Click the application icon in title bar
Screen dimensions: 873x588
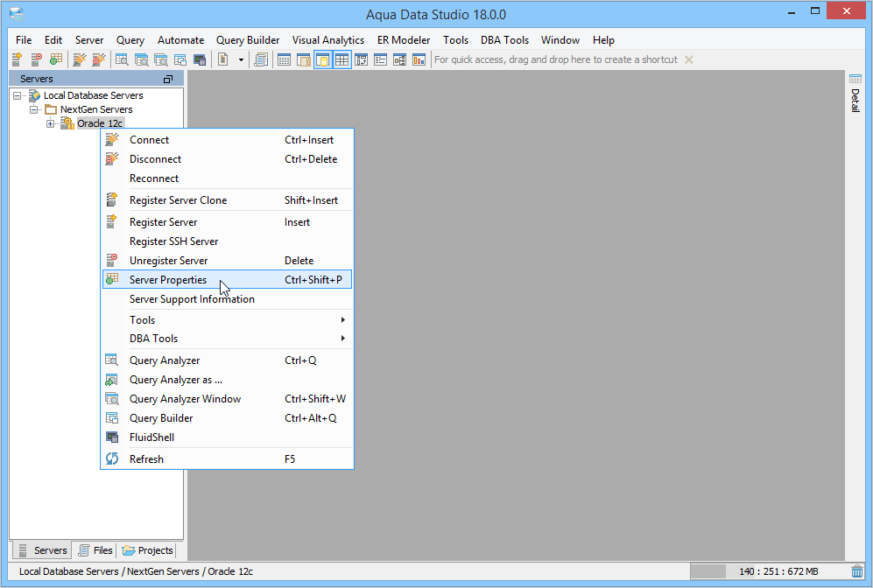[16, 14]
